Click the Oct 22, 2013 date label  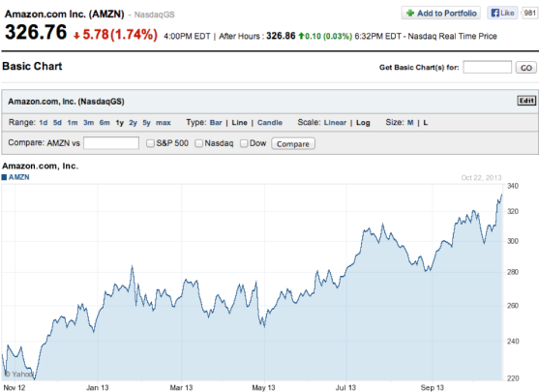pos(481,178)
